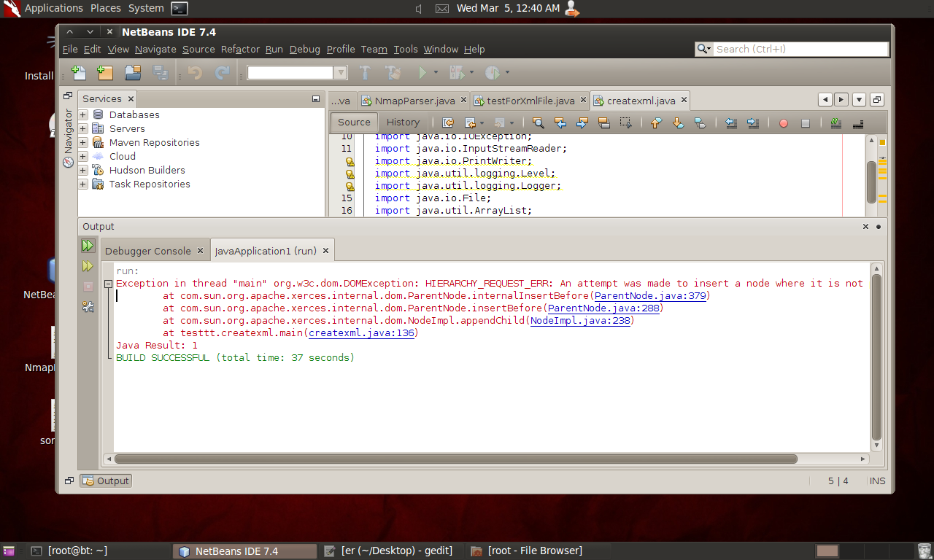Click the Output Settings wrench icon
The width and height of the screenshot is (934, 560).
tap(88, 307)
